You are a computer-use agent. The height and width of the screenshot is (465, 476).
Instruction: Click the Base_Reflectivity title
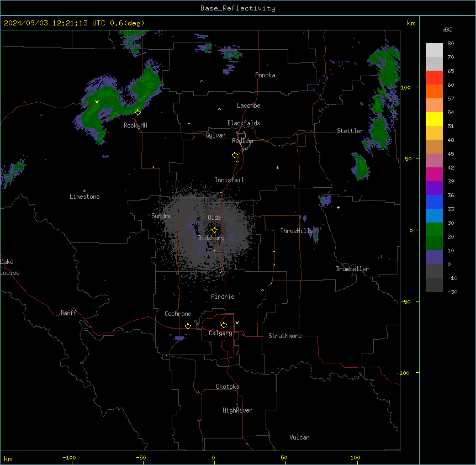click(238, 8)
